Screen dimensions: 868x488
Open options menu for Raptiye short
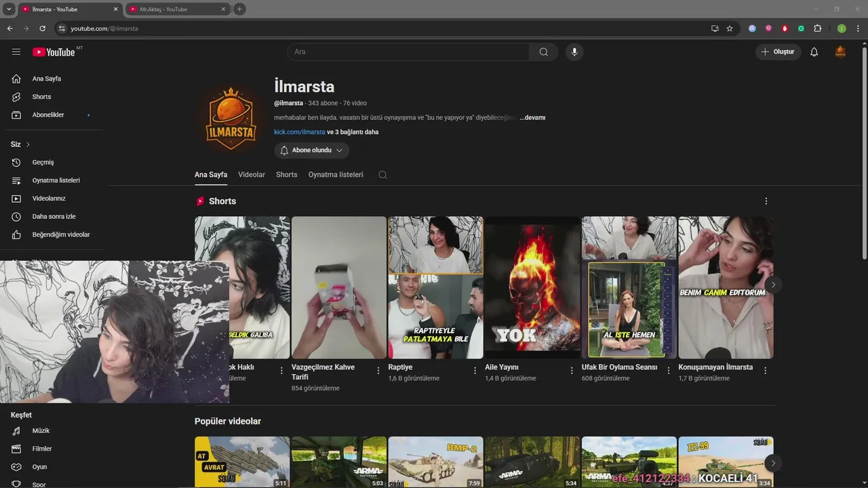click(475, 371)
